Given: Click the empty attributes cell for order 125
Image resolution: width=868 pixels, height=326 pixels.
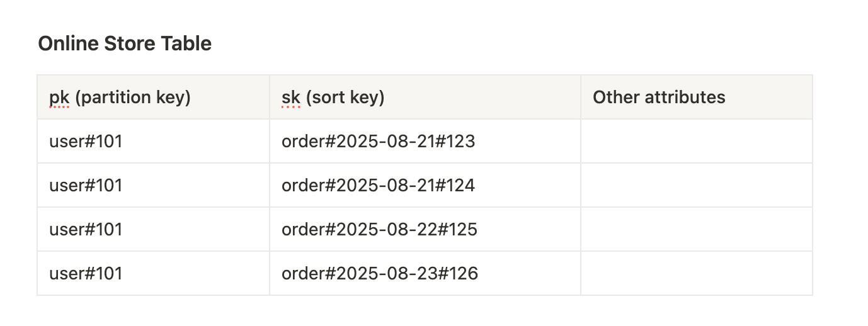Looking at the screenshot, I should (x=697, y=229).
